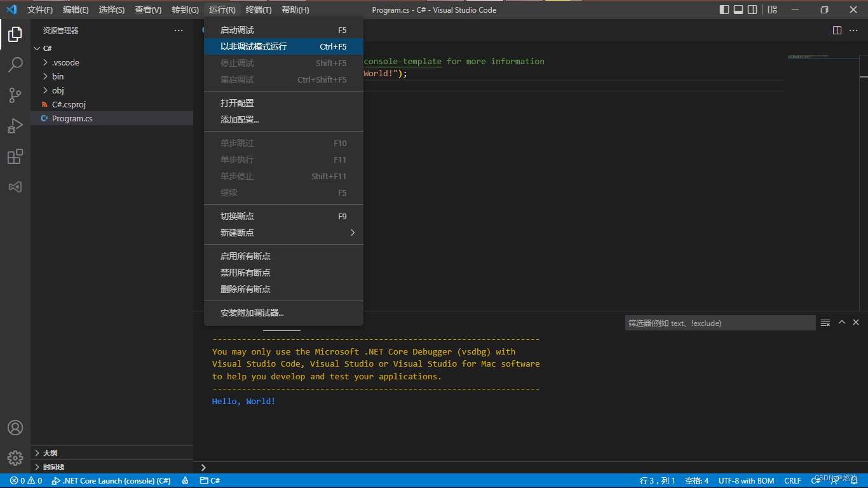Click the C# project folder status item

point(210,481)
